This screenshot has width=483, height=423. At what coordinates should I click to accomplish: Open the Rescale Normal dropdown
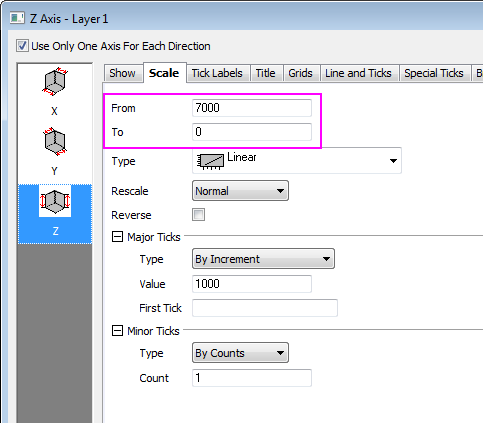point(240,191)
